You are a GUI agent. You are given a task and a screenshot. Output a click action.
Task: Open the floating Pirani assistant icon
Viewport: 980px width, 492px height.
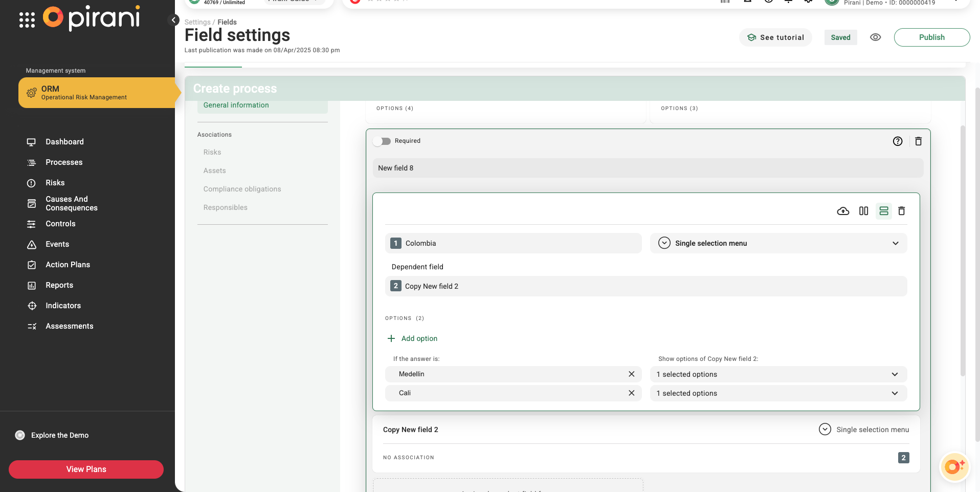click(954, 467)
